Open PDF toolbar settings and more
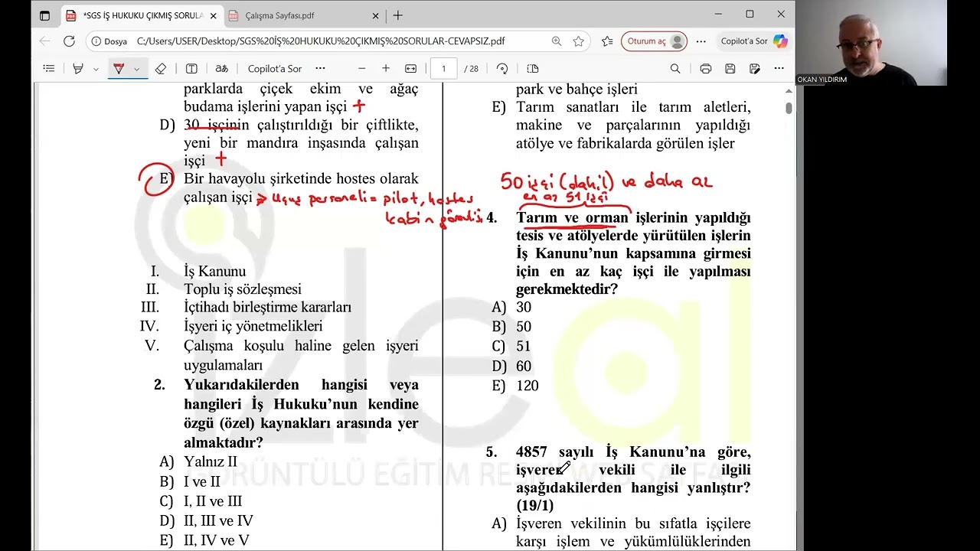The width and height of the screenshot is (980, 551). coord(779,69)
